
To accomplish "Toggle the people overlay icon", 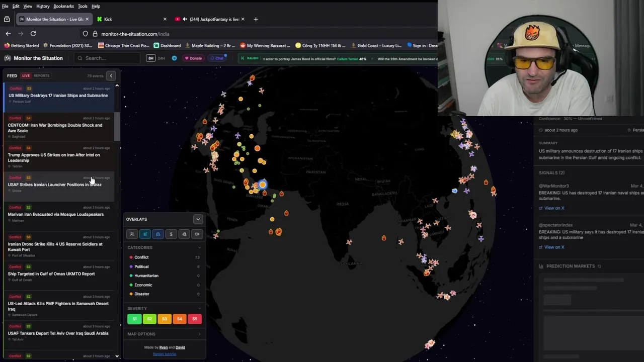I will pyautogui.click(x=132, y=234).
